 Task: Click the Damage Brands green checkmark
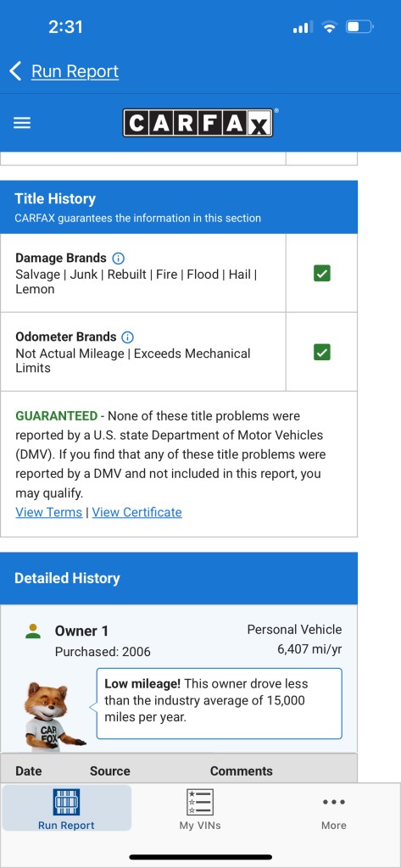322,274
